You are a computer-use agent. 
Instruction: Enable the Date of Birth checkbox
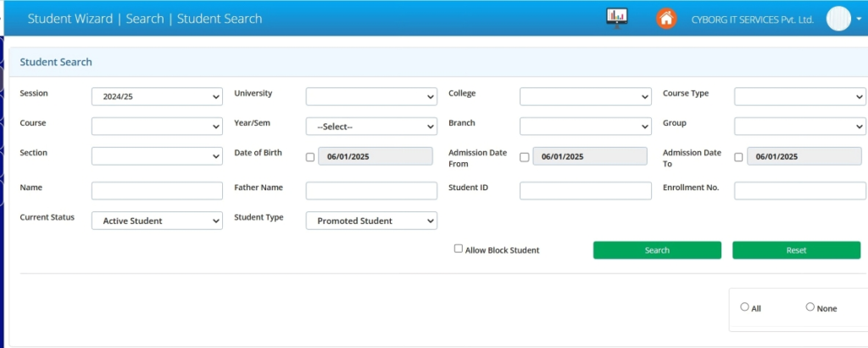click(x=310, y=157)
